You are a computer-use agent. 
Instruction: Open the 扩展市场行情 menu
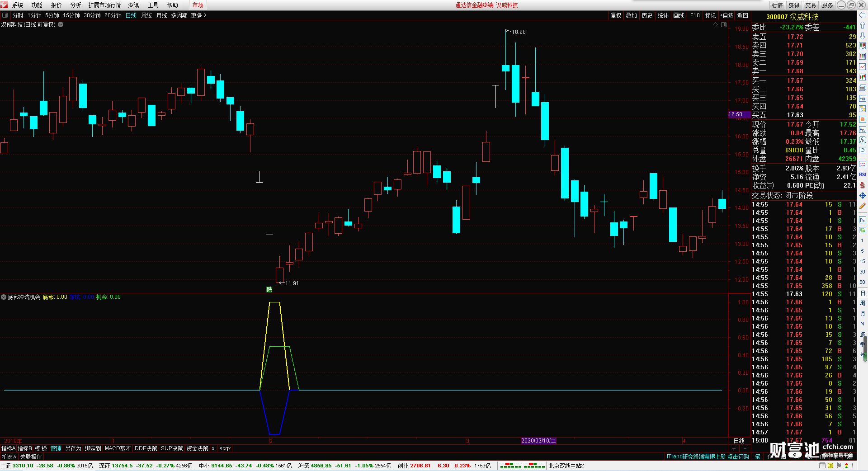pyautogui.click(x=105, y=5)
